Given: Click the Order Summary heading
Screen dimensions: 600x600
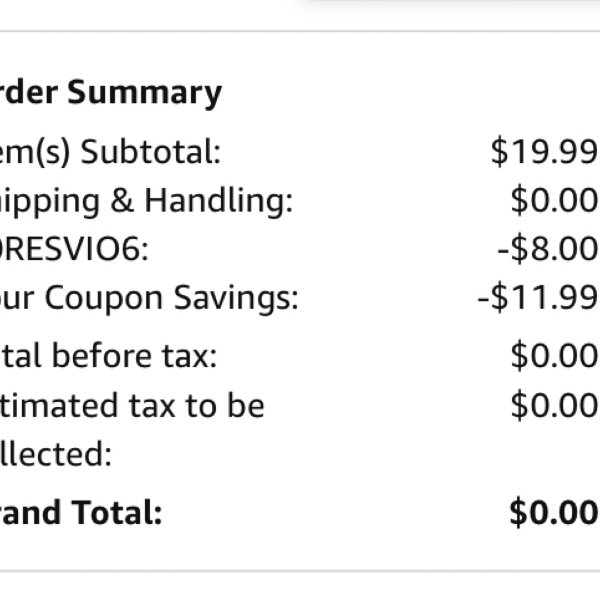Looking at the screenshot, I should 111,93.
